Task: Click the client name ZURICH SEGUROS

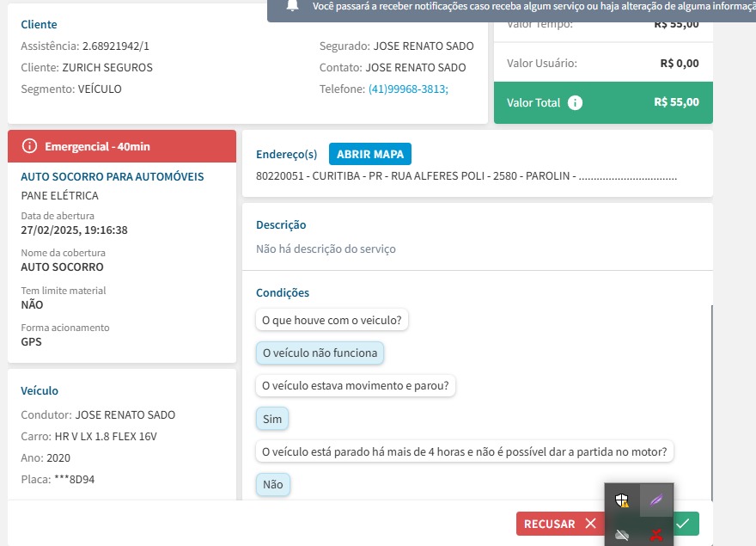Action: click(x=107, y=68)
